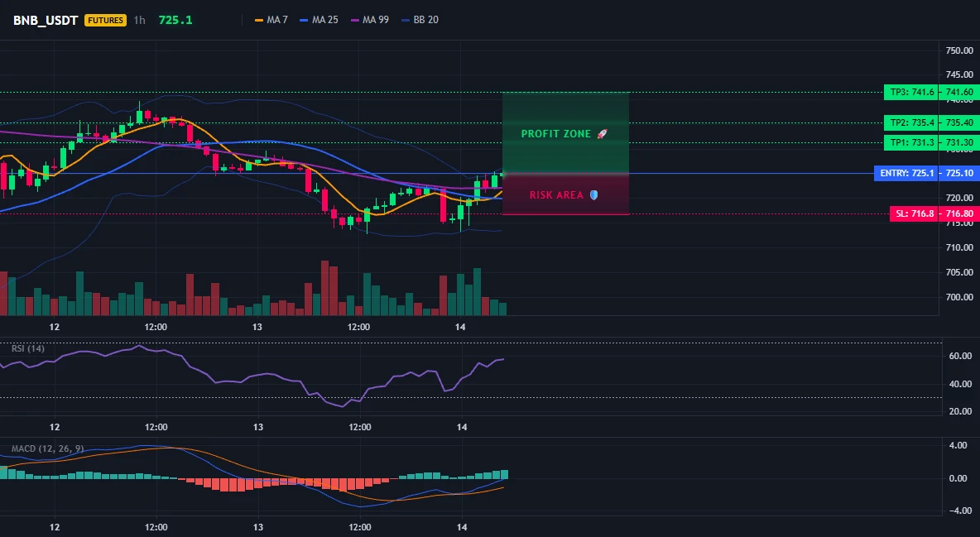Click the SL: 716.8 price tag
980x537 pixels.
(x=915, y=213)
